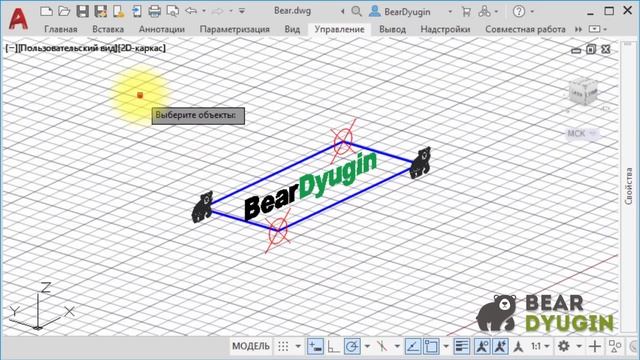Switch to the Вставка ribbon tab
Screen dimensions: 640x360
108,29
